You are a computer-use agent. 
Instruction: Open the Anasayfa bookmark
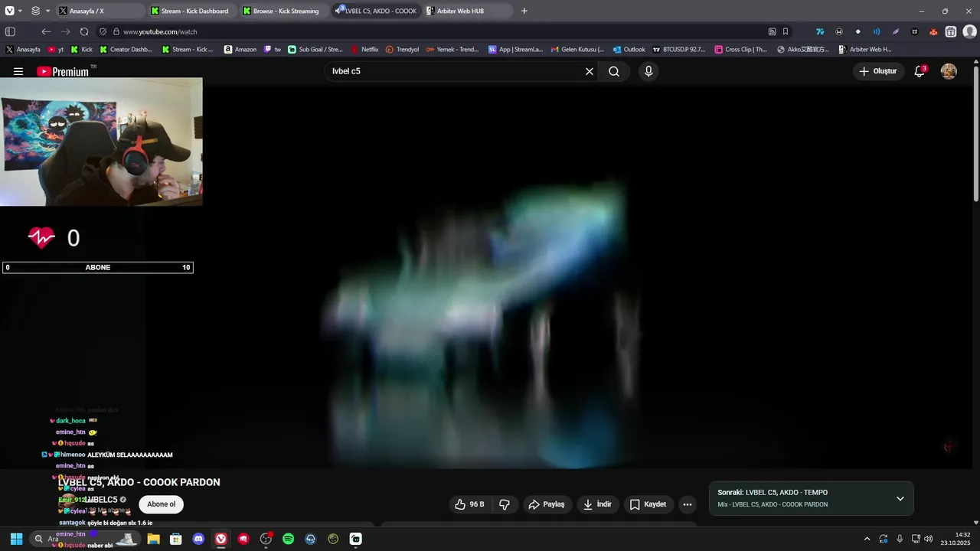point(23,49)
